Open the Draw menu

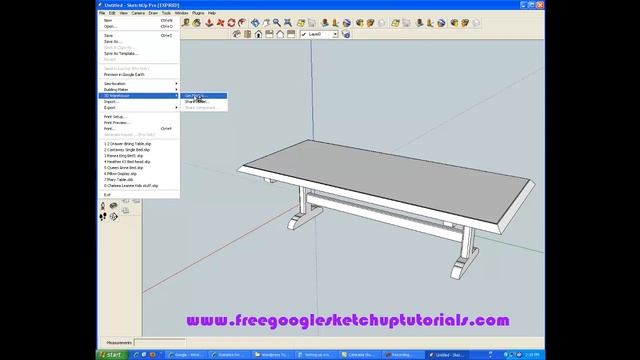coord(153,13)
